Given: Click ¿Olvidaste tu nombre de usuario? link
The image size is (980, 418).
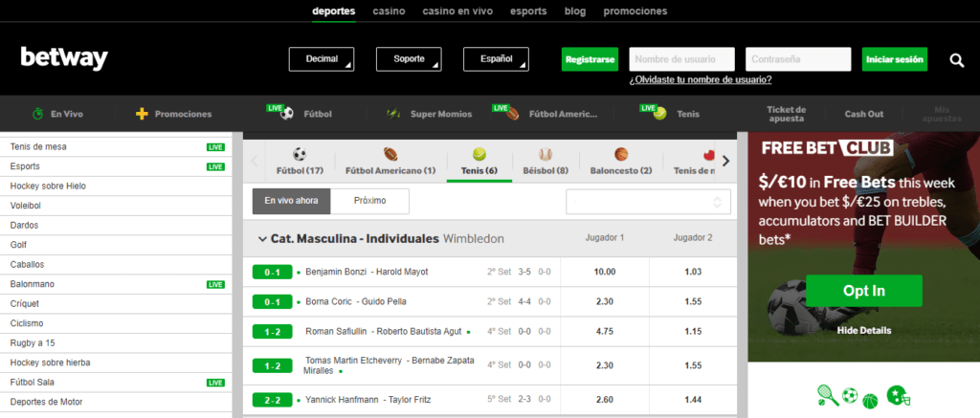Looking at the screenshot, I should 700,80.
